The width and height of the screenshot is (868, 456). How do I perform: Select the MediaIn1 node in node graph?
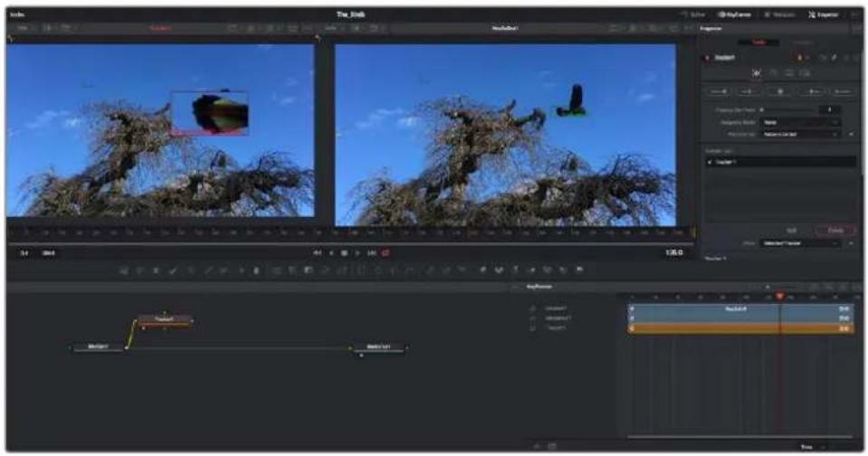point(98,347)
